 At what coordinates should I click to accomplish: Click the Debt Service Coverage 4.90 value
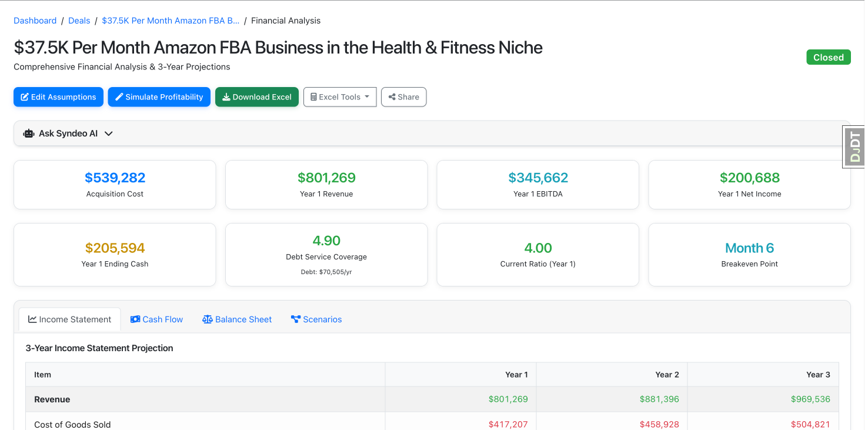click(326, 241)
